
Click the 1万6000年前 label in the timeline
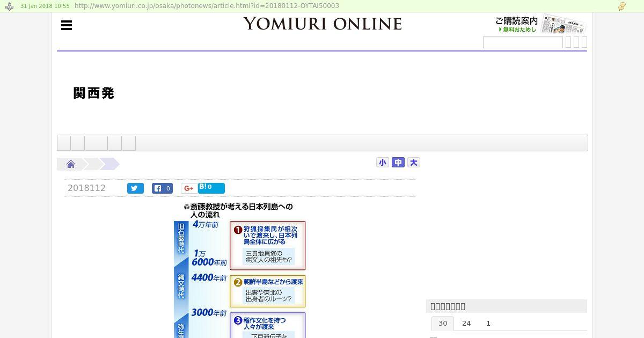[x=209, y=258]
